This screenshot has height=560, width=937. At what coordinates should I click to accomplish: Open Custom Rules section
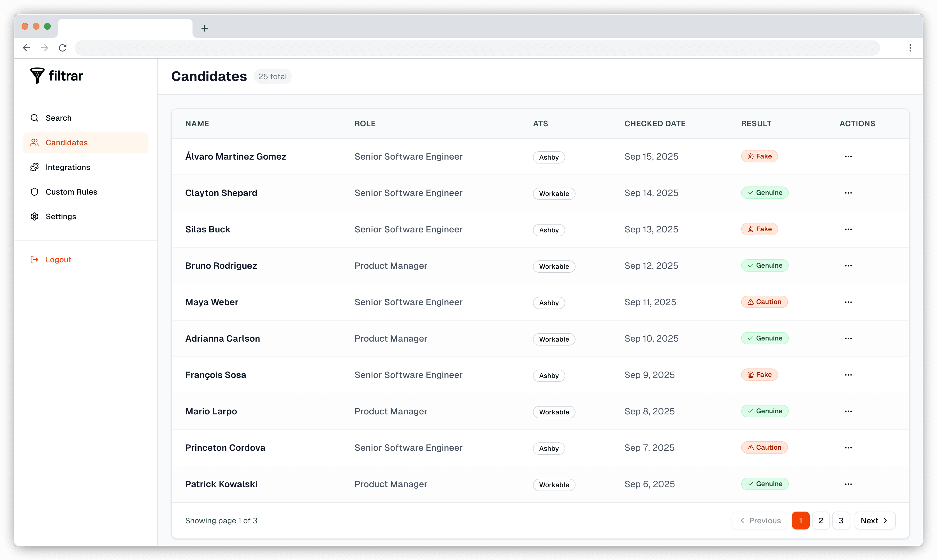pos(86,192)
